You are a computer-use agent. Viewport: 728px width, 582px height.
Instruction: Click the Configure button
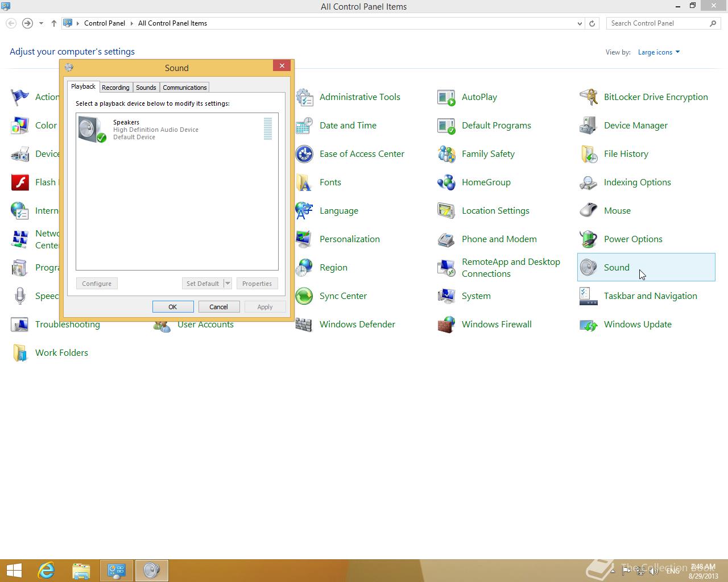97,284
